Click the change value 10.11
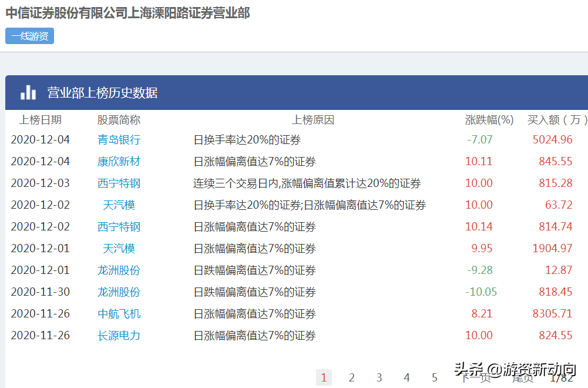The image size is (588, 388). 479,161
